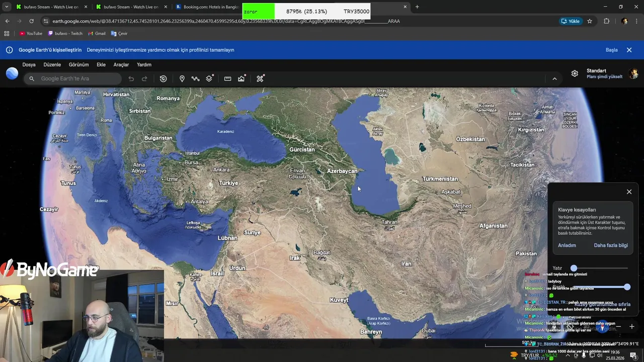
Task: Click the Redo arrow in toolbar
Action: (144, 78)
